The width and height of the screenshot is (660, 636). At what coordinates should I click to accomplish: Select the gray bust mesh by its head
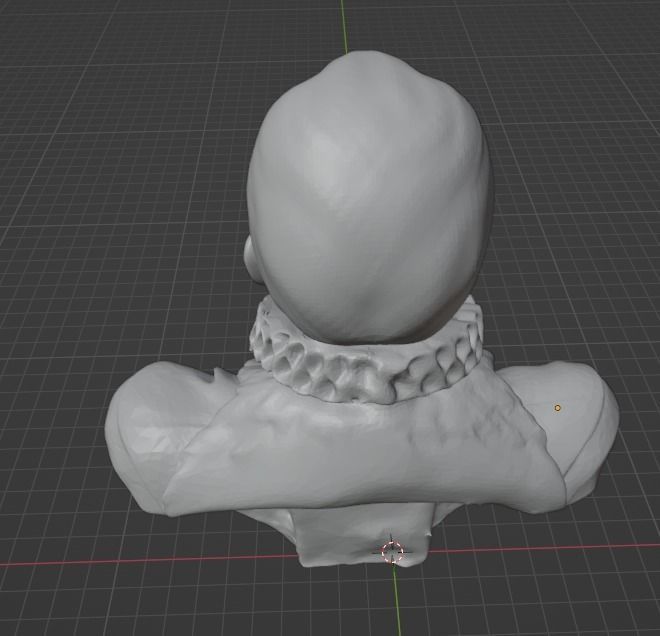coord(368,198)
